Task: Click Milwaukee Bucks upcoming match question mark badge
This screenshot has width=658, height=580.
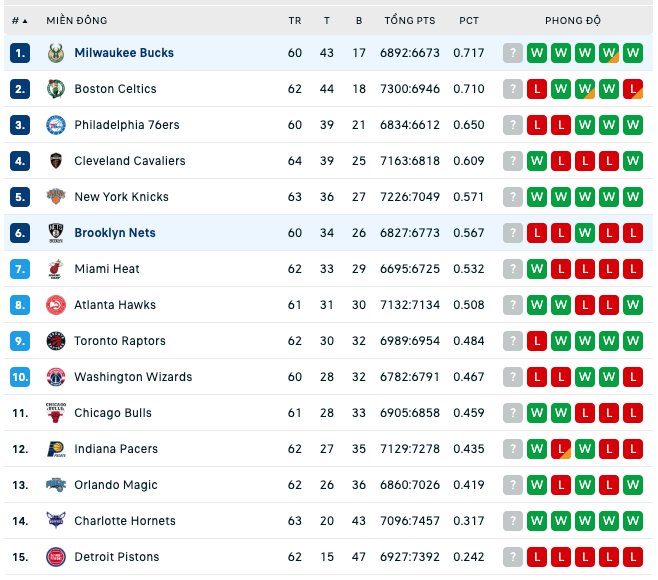Action: pos(513,53)
